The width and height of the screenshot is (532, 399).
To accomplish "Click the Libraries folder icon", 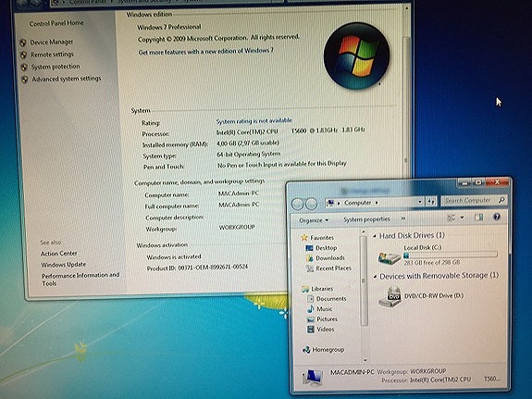I will pos(305,289).
